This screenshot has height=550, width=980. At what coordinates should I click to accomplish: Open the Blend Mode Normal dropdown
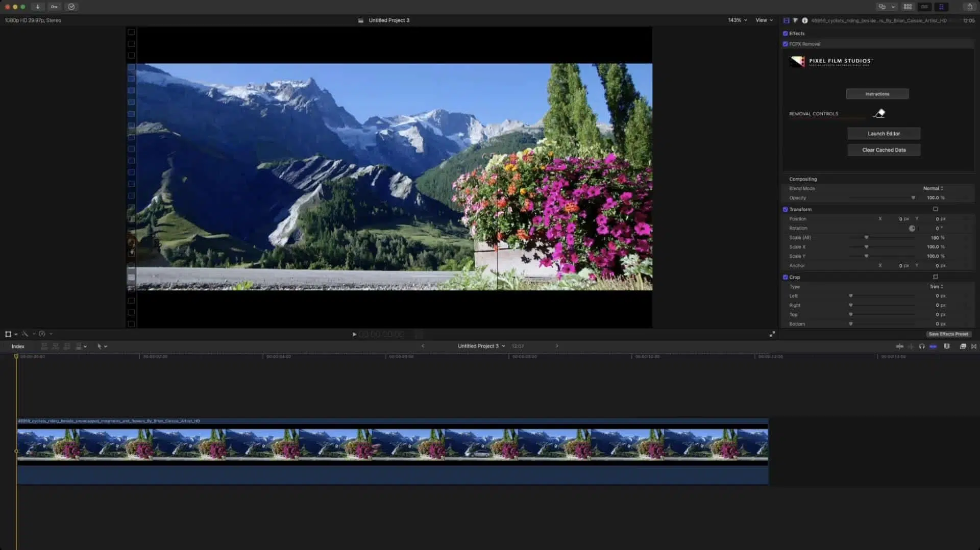click(933, 188)
